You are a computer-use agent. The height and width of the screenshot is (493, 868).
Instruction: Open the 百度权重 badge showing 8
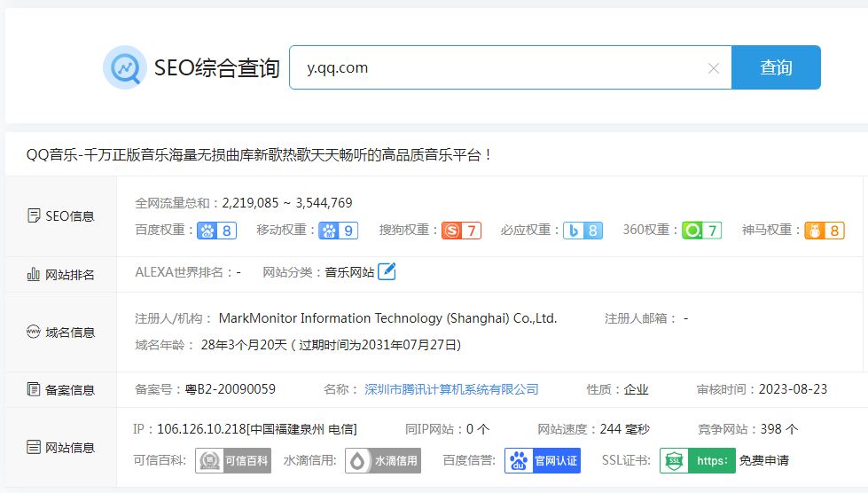pyautogui.click(x=217, y=231)
